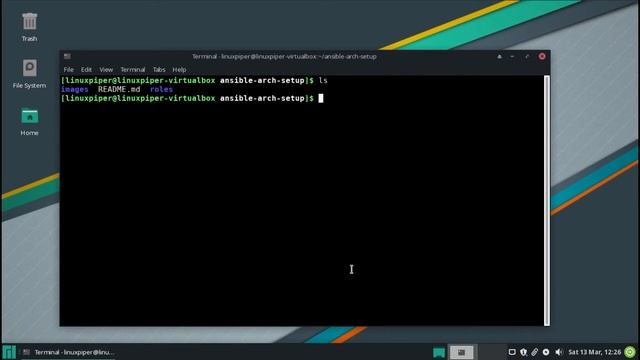Screen dimensions: 640x360
Task: Click the clock showing Sat 13 Mar, 12:26
Action: pos(594,352)
